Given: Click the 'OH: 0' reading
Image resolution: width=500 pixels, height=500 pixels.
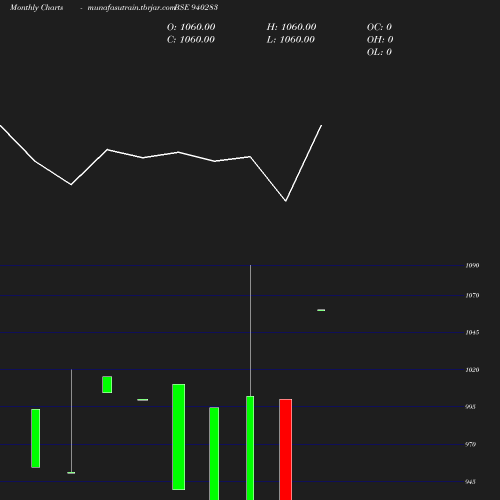Looking at the screenshot, I should [x=380, y=39].
